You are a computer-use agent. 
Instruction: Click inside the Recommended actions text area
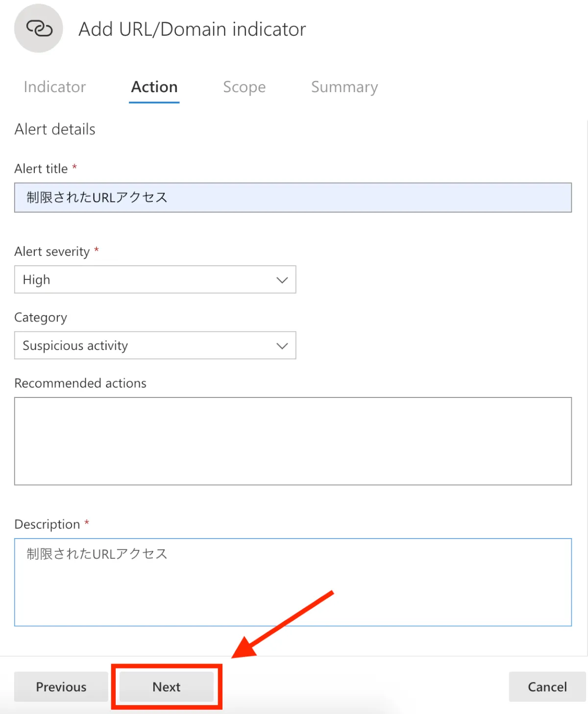pyautogui.click(x=293, y=441)
